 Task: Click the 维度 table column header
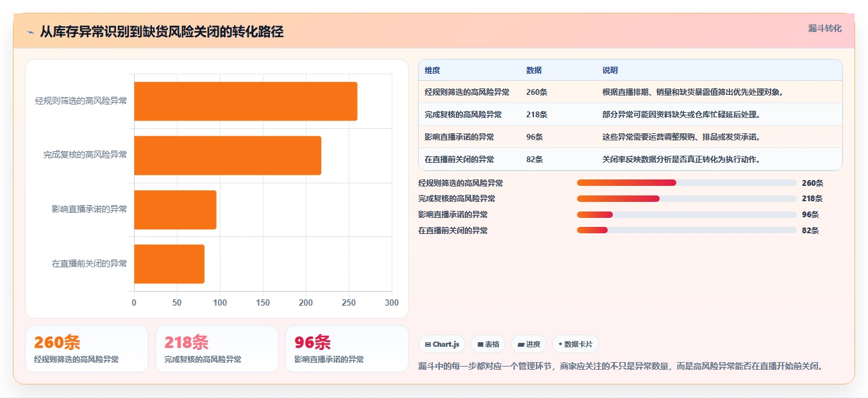(432, 70)
